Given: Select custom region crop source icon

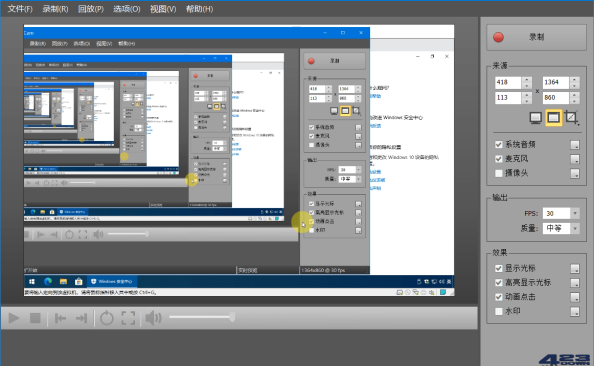Looking at the screenshot, I should click(x=571, y=117).
